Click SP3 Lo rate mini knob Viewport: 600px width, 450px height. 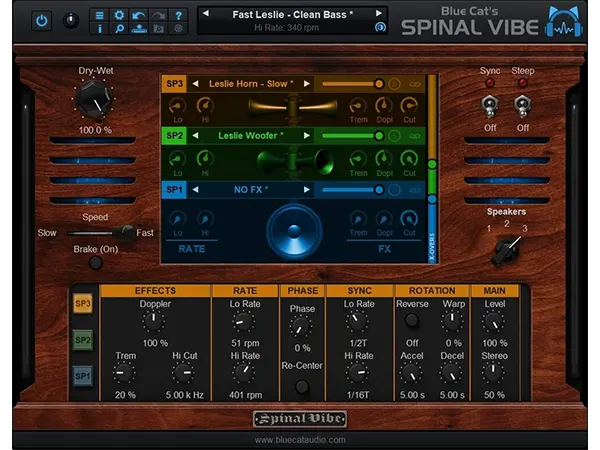pyautogui.click(x=178, y=106)
